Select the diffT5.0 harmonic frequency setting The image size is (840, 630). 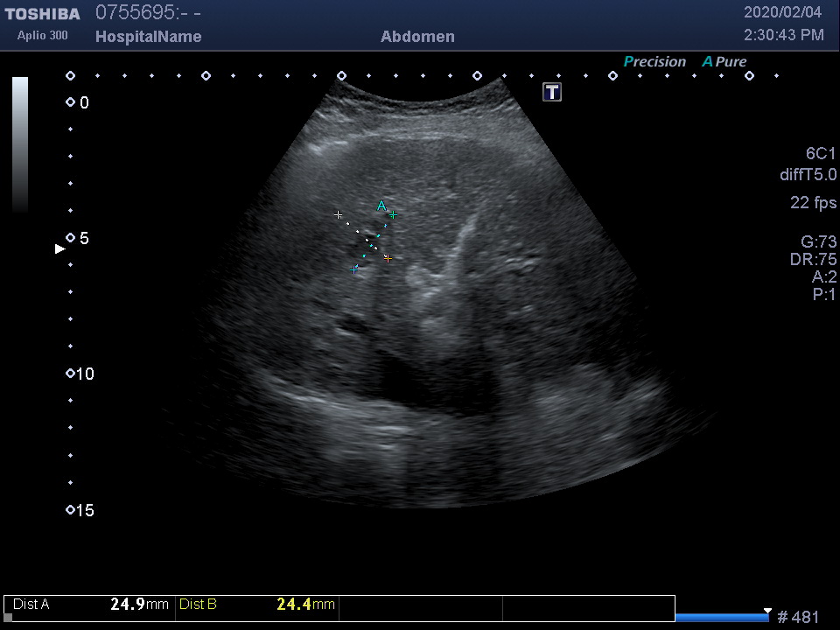[x=808, y=175]
